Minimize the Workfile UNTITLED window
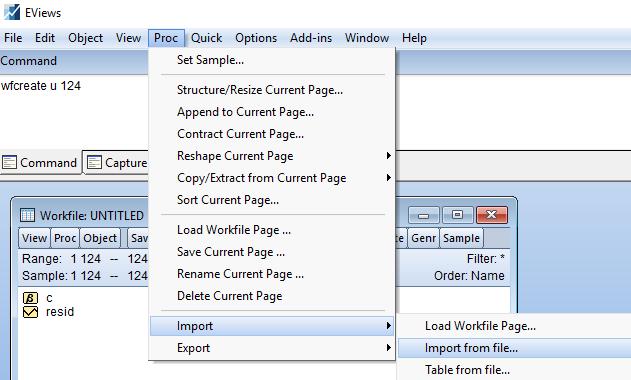 [423, 215]
